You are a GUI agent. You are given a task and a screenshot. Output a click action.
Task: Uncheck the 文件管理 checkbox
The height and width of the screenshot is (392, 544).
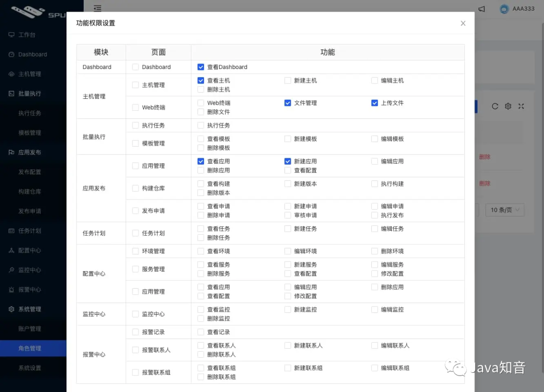288,103
